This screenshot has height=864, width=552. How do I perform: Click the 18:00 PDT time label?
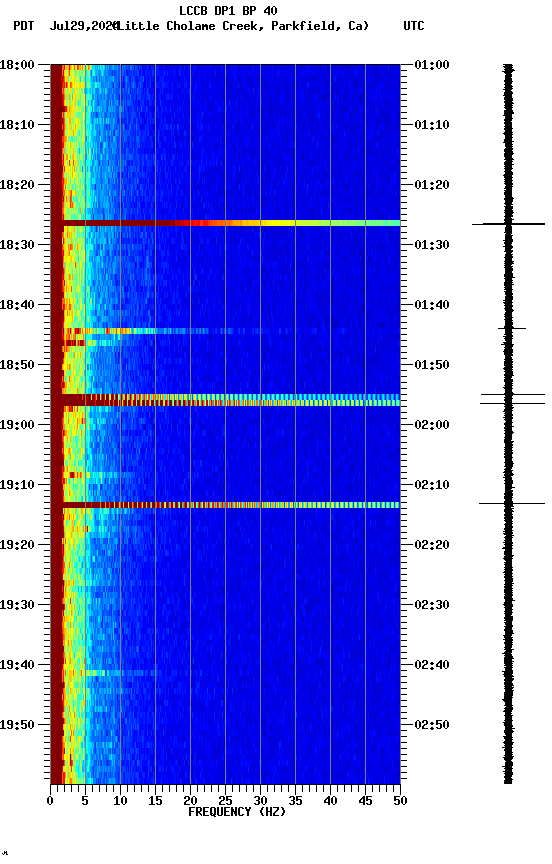17,65
